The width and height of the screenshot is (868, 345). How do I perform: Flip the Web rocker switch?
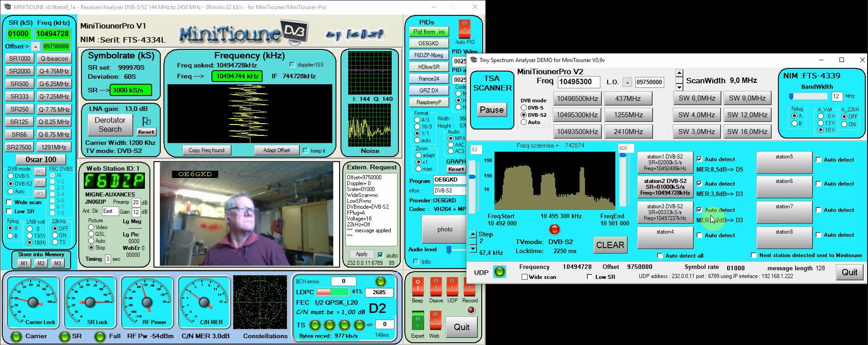(435, 321)
